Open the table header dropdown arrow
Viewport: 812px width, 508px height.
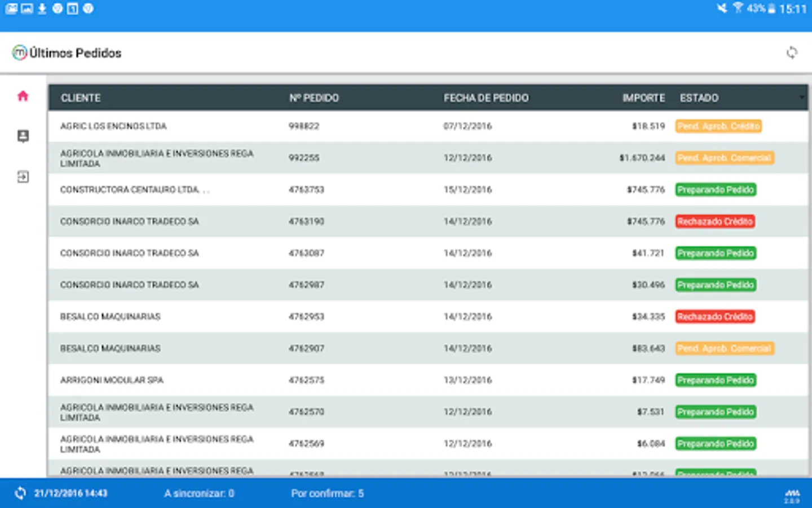click(x=801, y=98)
